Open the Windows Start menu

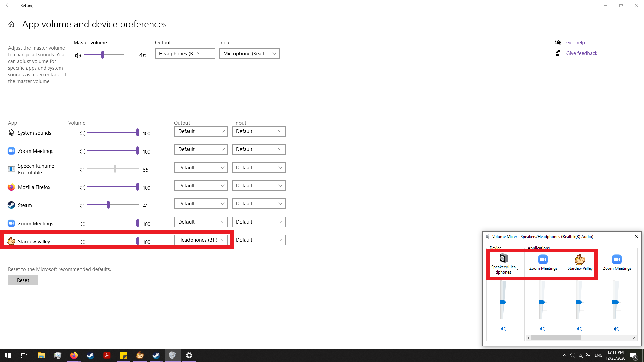pyautogui.click(x=8, y=355)
